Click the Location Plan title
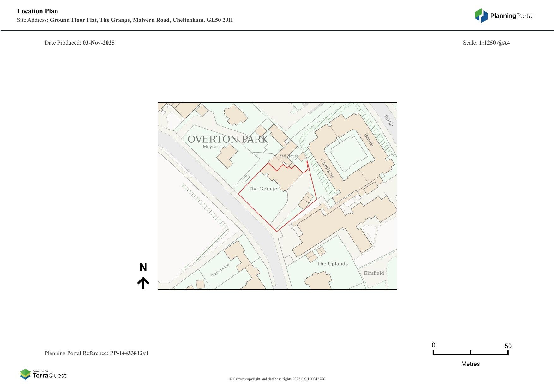 click(x=38, y=11)
